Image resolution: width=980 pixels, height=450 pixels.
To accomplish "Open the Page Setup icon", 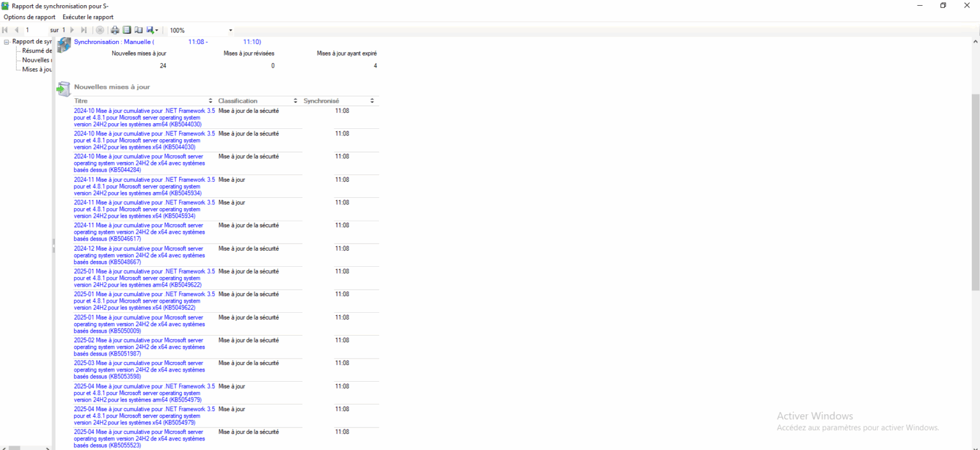I will 138,30.
